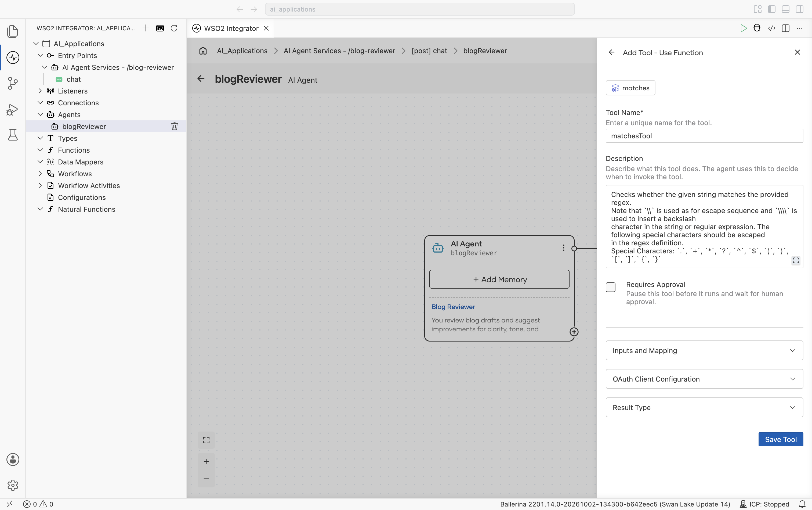Viewport: 812px width, 510px height.
Task: Open AI Agent node options menu
Action: [563, 248]
